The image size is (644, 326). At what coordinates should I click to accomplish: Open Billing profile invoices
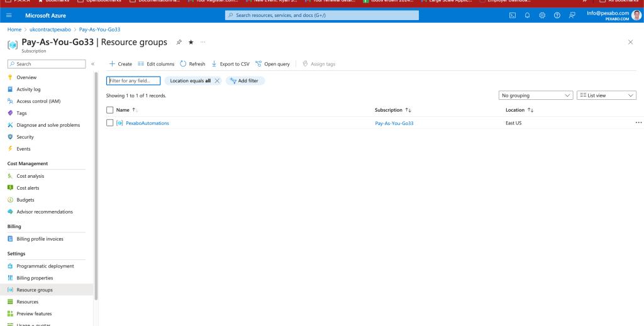coord(40,239)
